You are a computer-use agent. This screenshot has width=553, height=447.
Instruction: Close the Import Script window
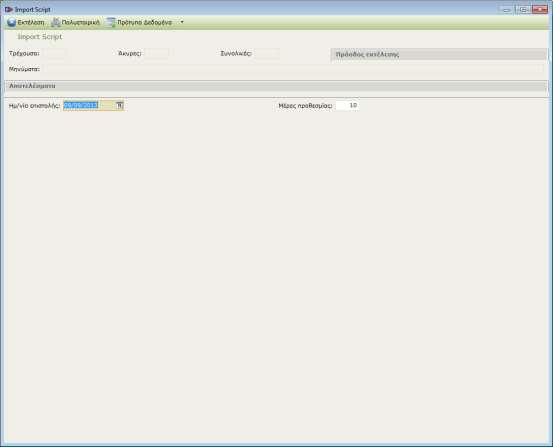[540, 10]
